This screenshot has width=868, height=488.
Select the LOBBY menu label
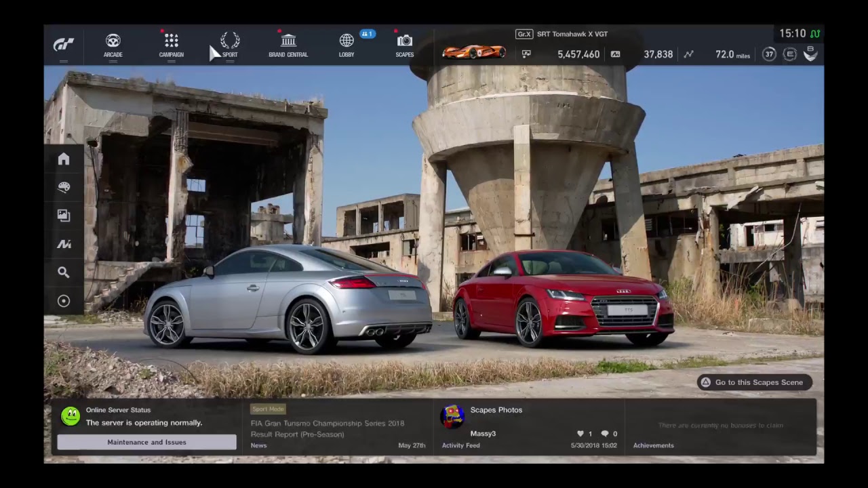(347, 55)
